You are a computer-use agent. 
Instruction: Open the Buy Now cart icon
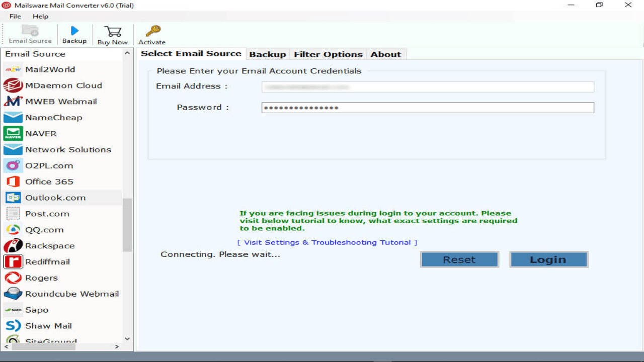(x=113, y=31)
